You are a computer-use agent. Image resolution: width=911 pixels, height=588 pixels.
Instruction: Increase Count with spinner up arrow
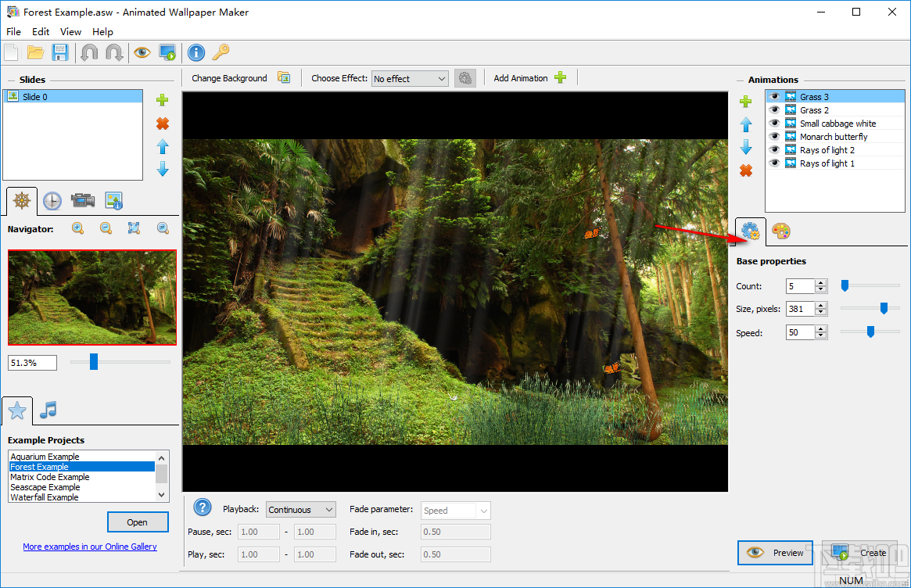(820, 283)
